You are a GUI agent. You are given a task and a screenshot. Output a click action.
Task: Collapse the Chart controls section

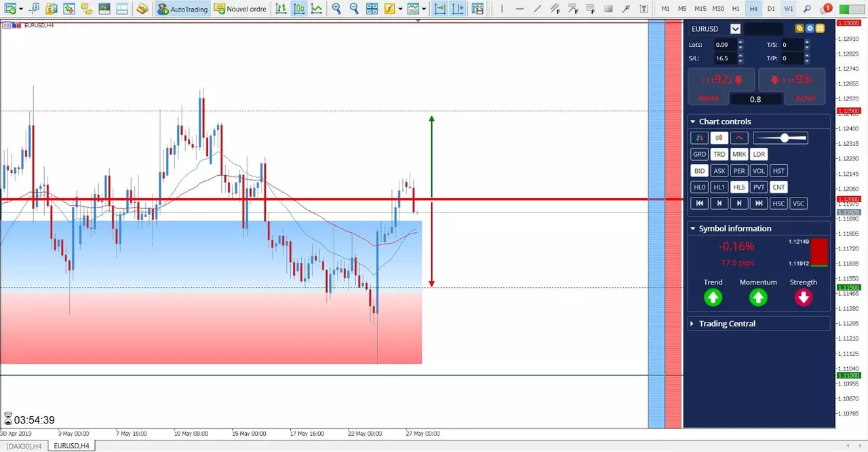692,121
